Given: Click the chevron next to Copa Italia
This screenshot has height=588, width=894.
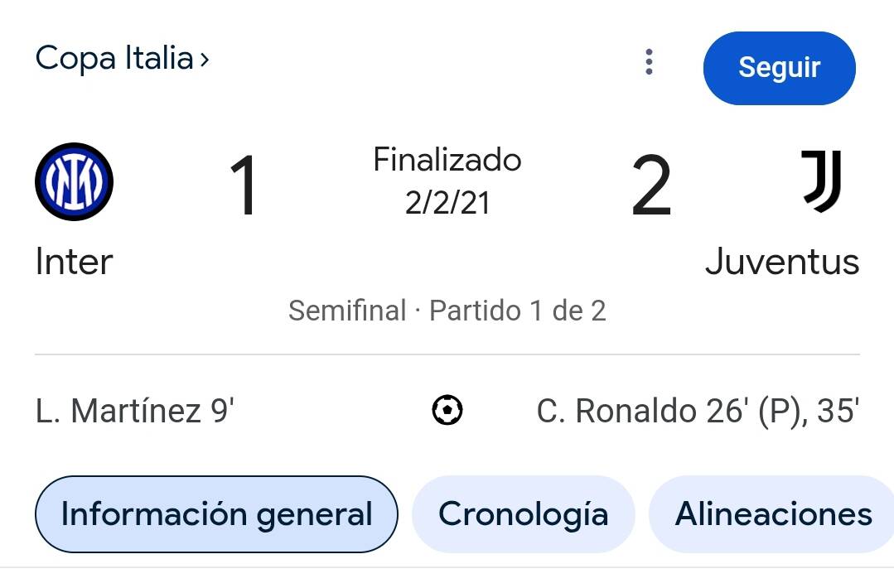Looking at the screenshot, I should 204,60.
